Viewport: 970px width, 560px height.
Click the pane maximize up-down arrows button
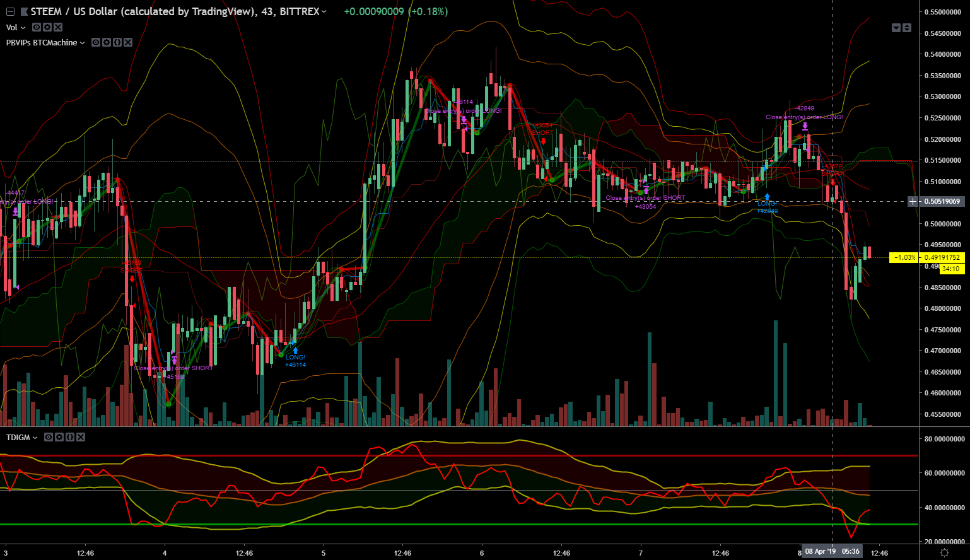coord(907,28)
